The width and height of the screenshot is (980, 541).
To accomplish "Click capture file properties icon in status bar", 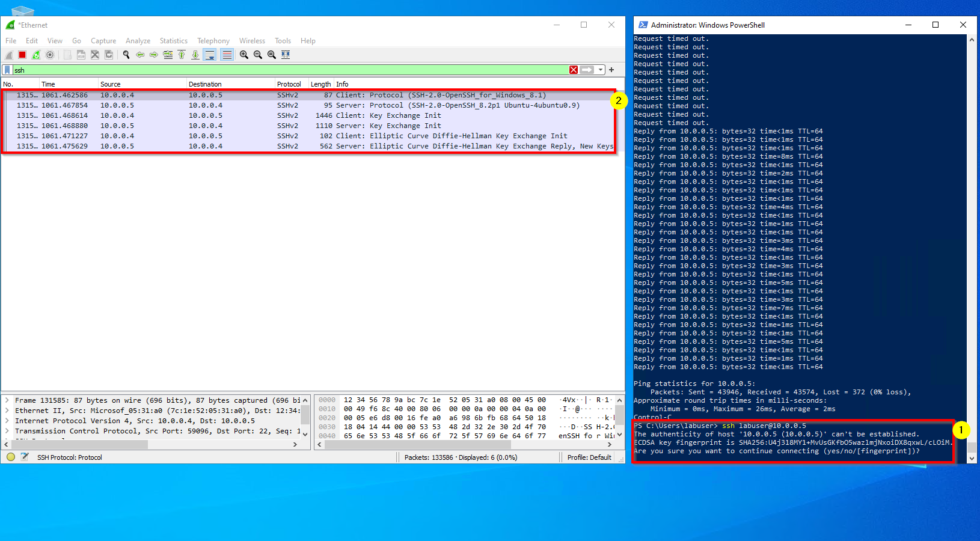I will pos(25,457).
